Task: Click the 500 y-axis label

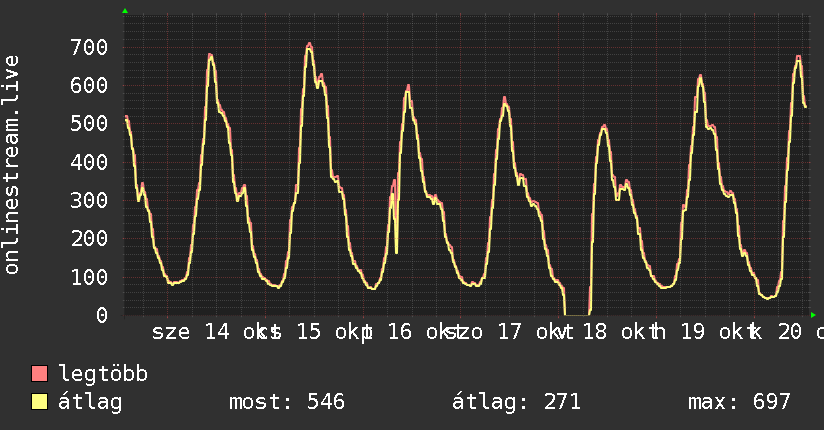Action: tap(89, 124)
